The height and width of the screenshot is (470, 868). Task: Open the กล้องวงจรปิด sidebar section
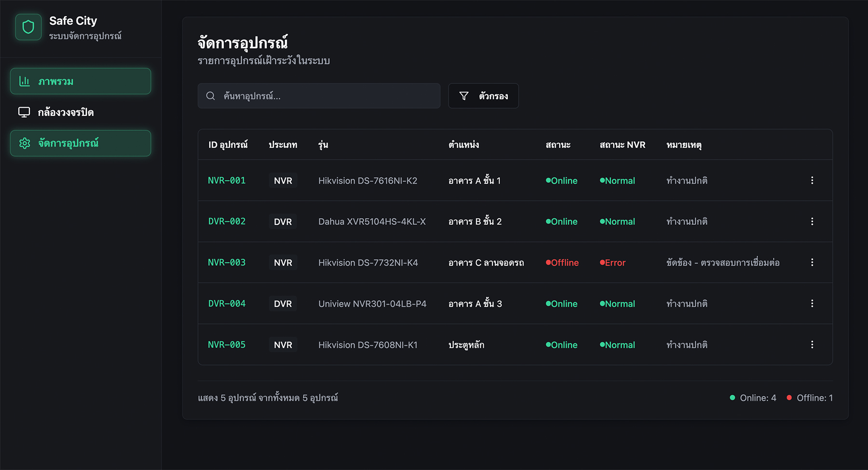coord(66,112)
